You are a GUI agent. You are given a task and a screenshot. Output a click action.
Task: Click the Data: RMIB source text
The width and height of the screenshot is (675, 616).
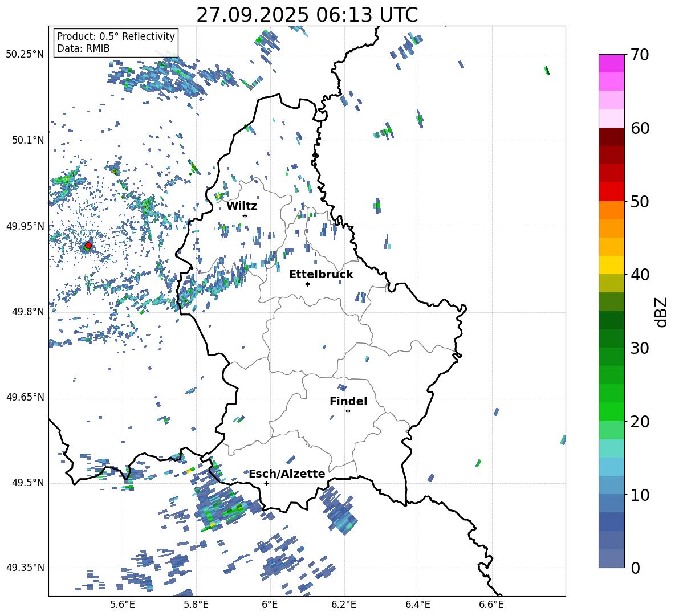coord(83,48)
